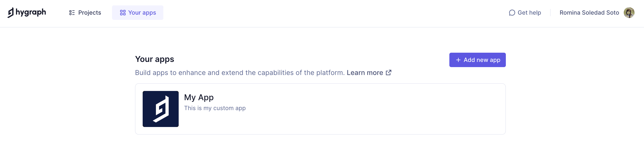Screen dimensions: 644x145
Task: Select the app description 'This is my custom app'
Action: click(x=215, y=108)
